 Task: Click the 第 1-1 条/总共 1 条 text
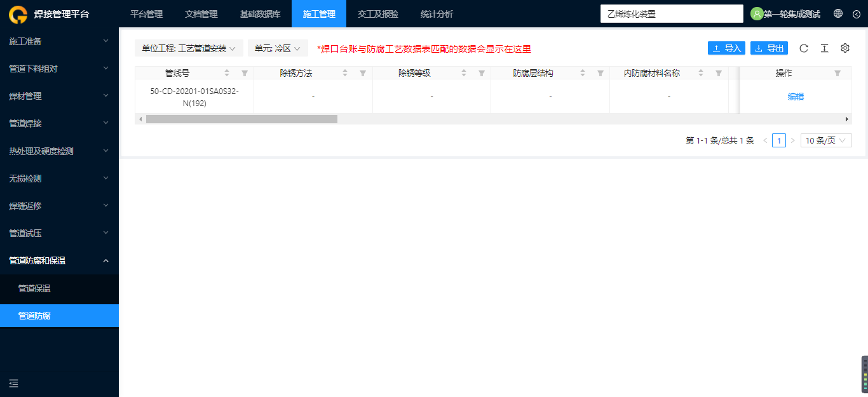click(x=720, y=140)
